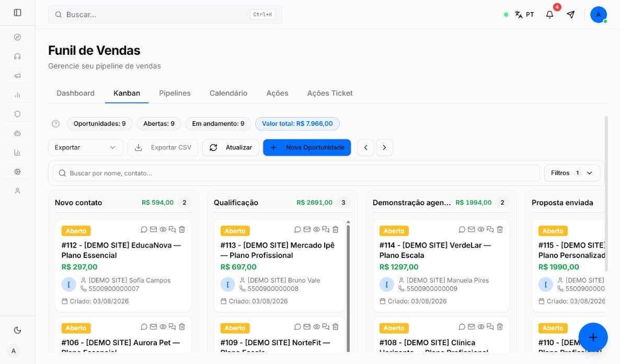
Task: View card #108 with eye icon
Action: [481, 327]
